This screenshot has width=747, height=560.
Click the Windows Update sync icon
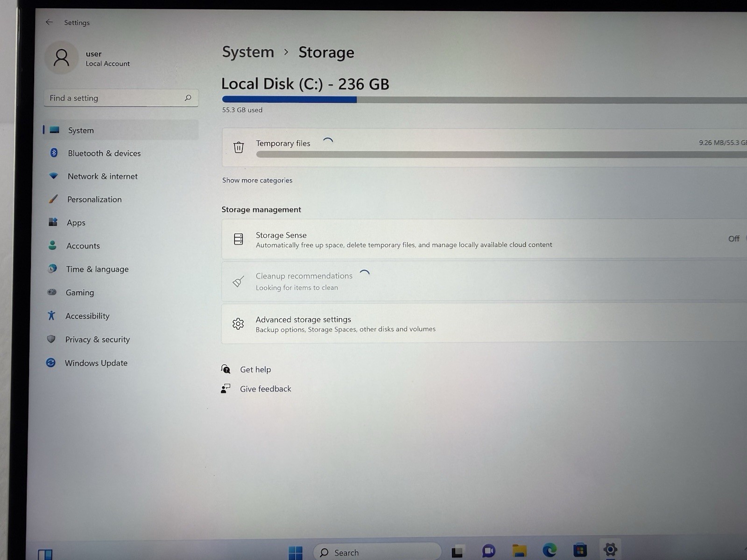[x=51, y=363]
